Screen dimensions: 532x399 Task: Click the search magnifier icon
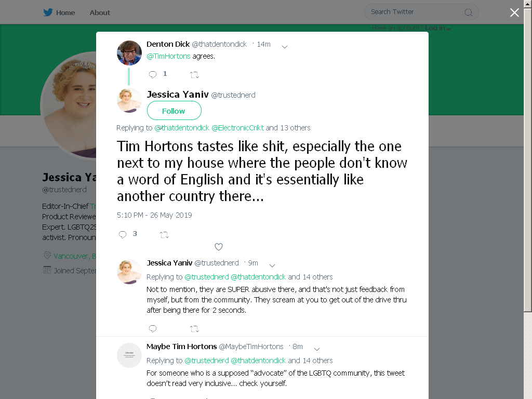click(468, 12)
